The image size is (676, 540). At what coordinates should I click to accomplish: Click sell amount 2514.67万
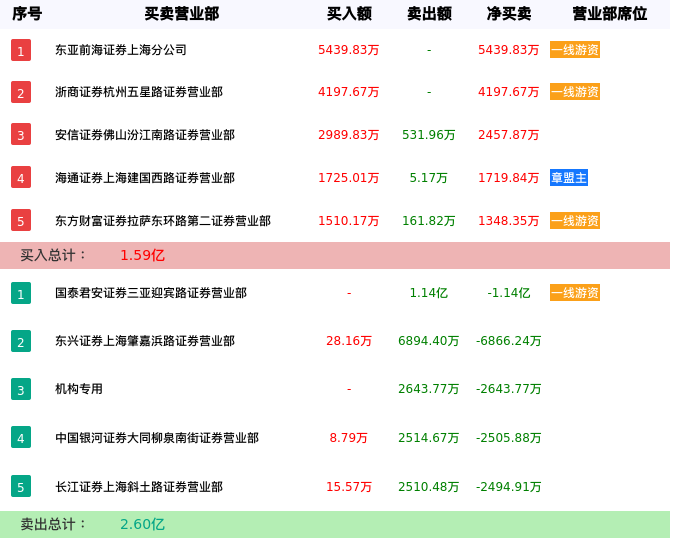[429, 438]
